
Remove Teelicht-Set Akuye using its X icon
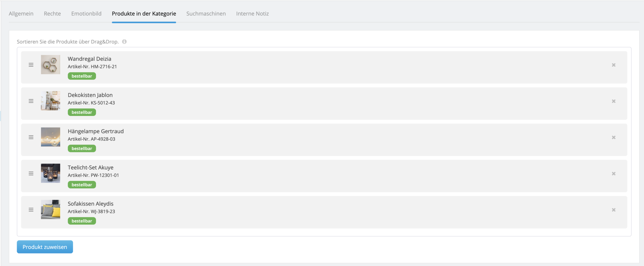pos(613,174)
